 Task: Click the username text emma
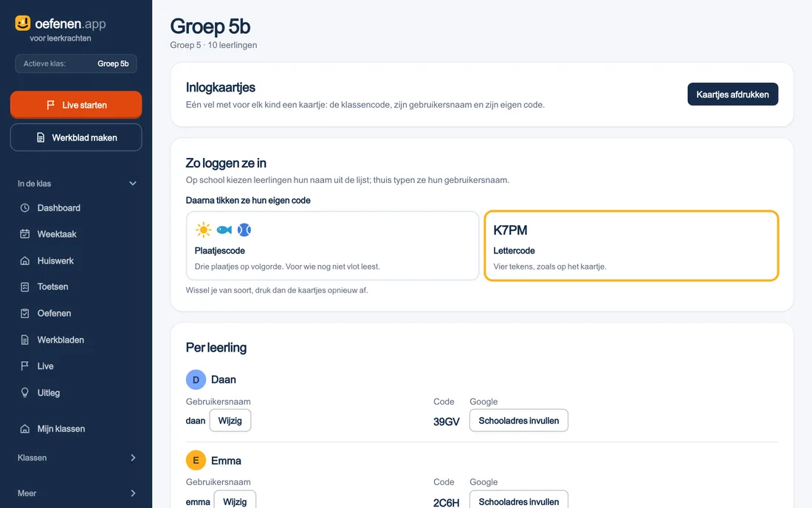(x=198, y=502)
